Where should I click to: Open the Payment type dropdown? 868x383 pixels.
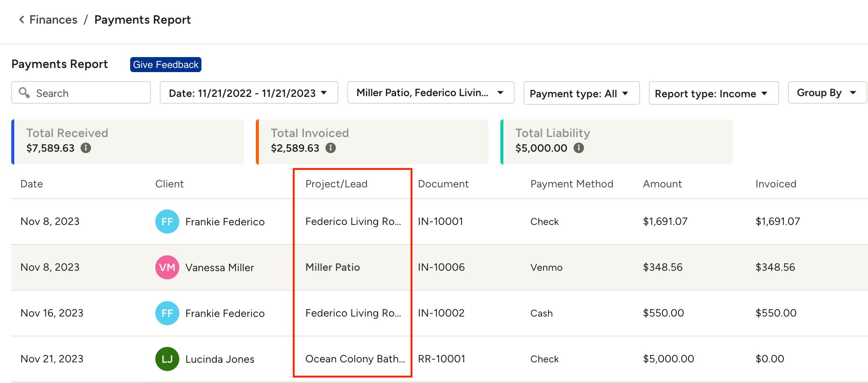(581, 93)
